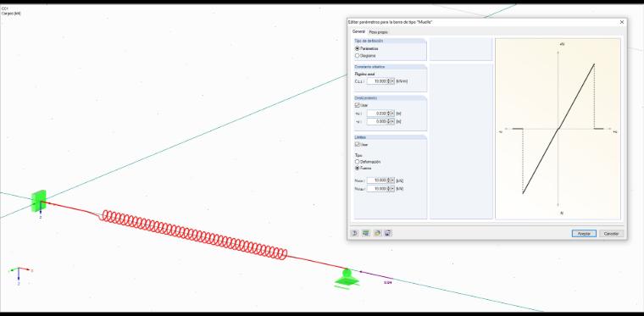Click the axial stiffness input field

(x=377, y=81)
